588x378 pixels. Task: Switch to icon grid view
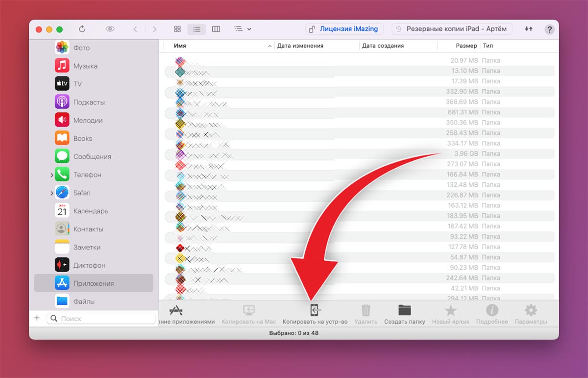coord(177,29)
